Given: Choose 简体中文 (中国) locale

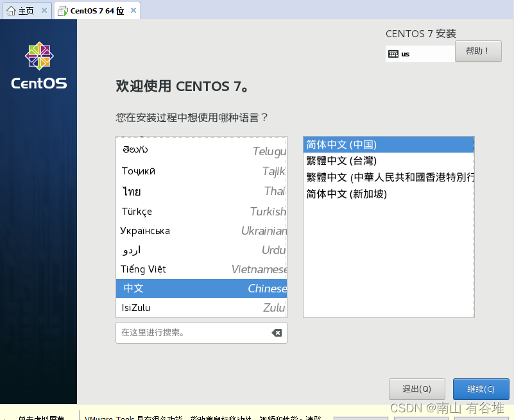Looking at the screenshot, I should click(x=388, y=144).
